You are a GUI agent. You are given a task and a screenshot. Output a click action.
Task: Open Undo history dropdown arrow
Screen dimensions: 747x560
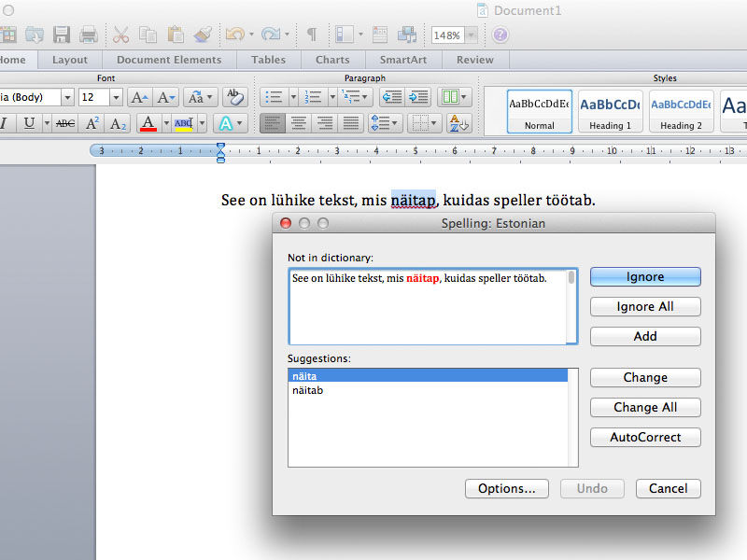251,35
